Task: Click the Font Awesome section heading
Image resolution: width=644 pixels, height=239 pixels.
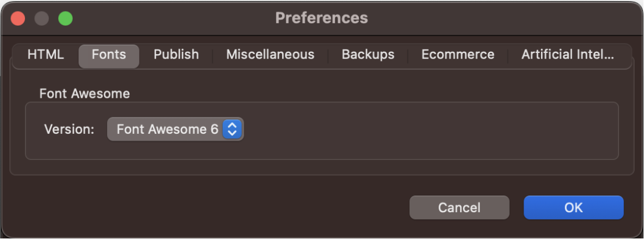Action: tap(84, 93)
